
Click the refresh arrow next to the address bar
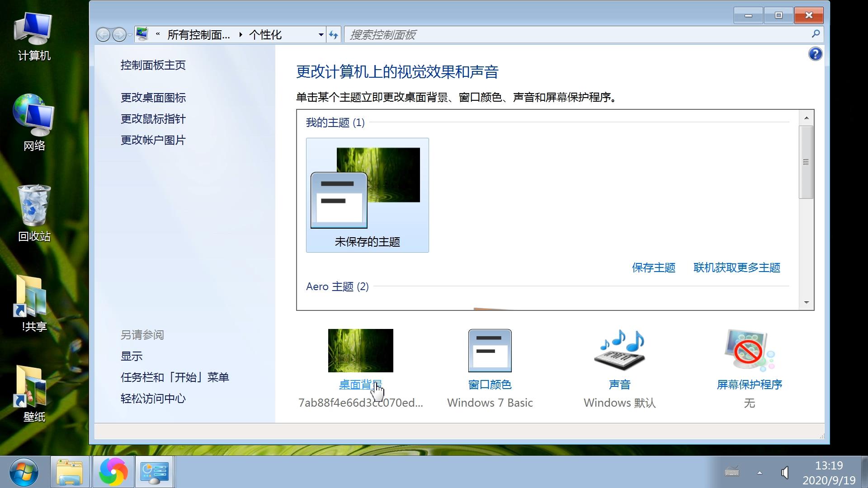click(x=333, y=34)
